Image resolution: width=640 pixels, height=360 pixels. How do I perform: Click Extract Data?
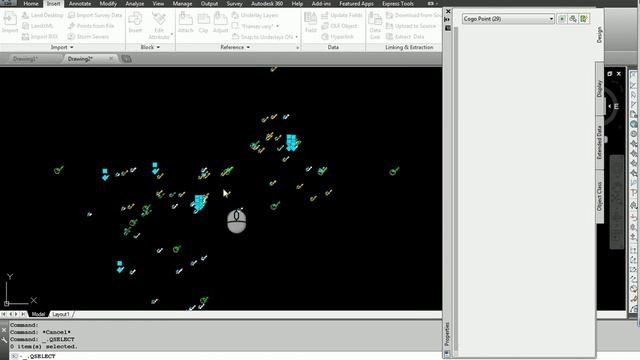point(405,36)
